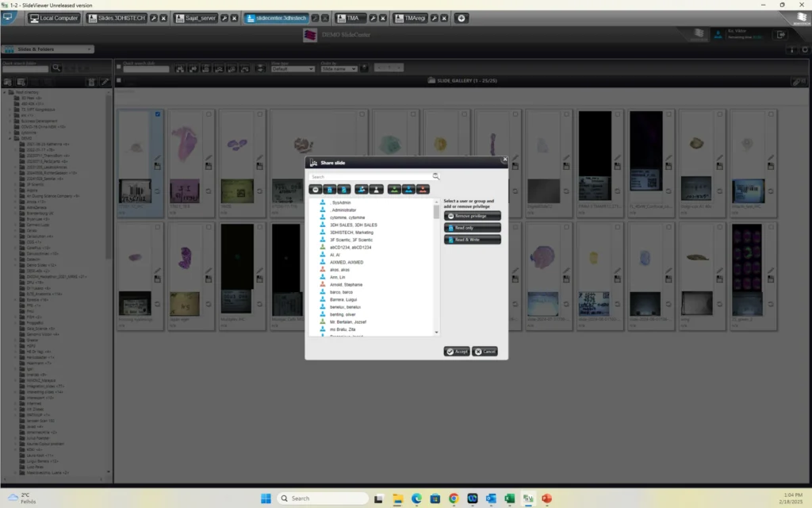Switch to the Sajat_server tab
Image resolution: width=812 pixels, height=508 pixels.
196,18
